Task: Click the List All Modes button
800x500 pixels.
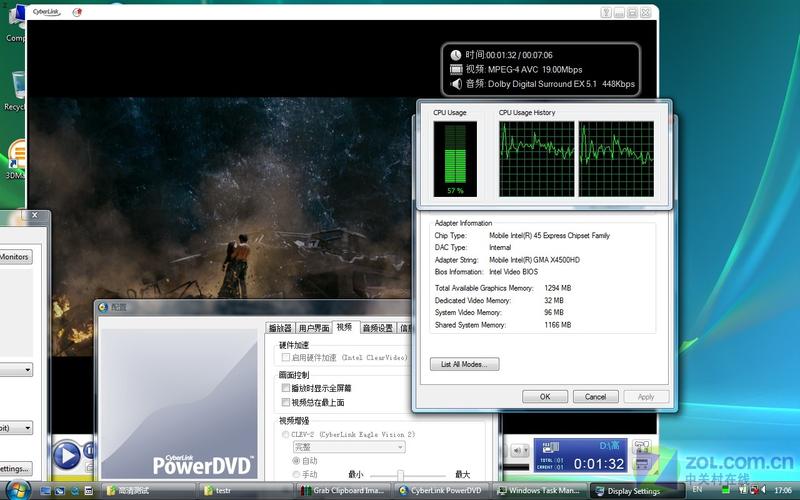Action: click(x=464, y=364)
